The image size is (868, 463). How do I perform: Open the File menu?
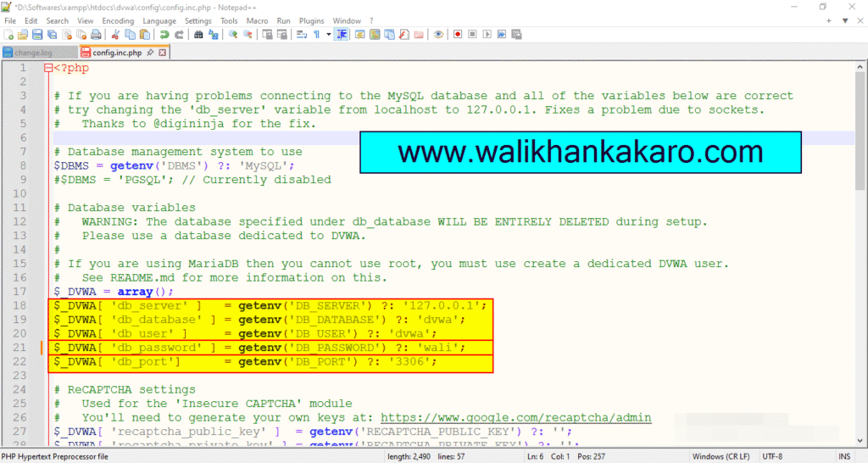click(10, 20)
